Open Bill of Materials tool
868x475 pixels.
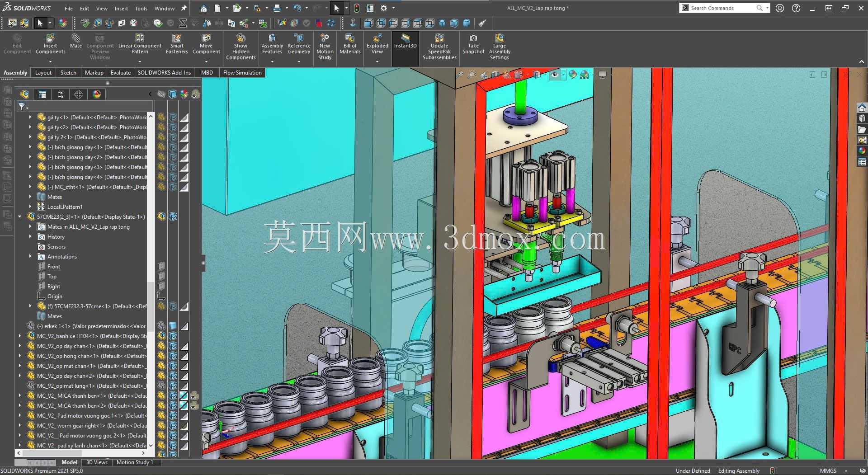pyautogui.click(x=350, y=43)
